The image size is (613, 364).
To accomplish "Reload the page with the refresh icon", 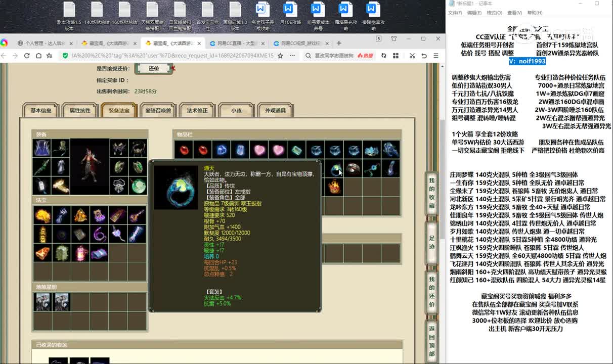I will [x=27, y=56].
